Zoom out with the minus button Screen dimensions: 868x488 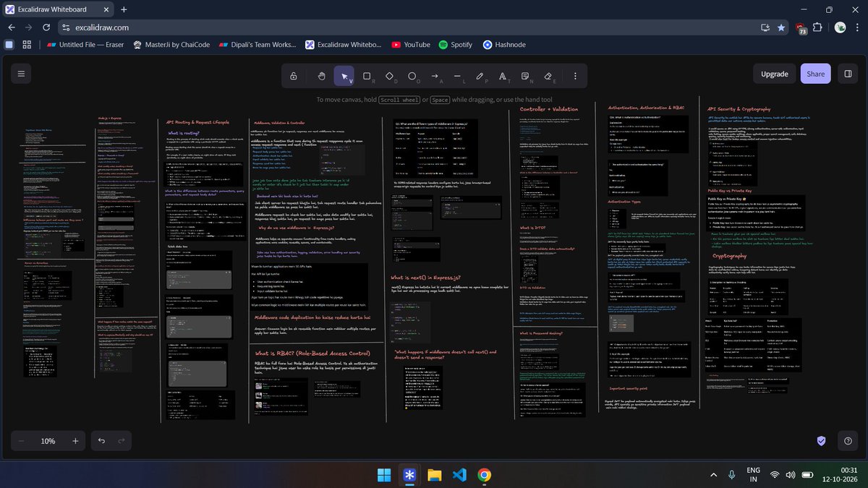pos(22,441)
